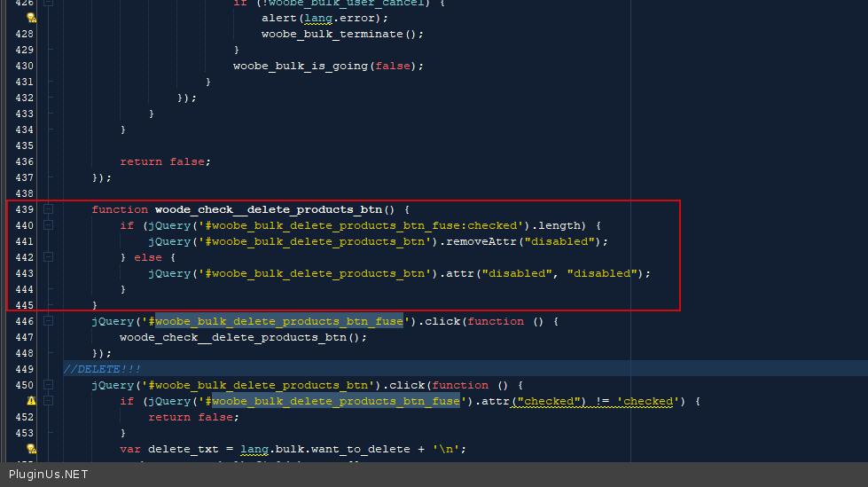Image resolution: width=868 pixels, height=487 pixels.
Task: Collapse the else block at line 442
Action: point(48,257)
